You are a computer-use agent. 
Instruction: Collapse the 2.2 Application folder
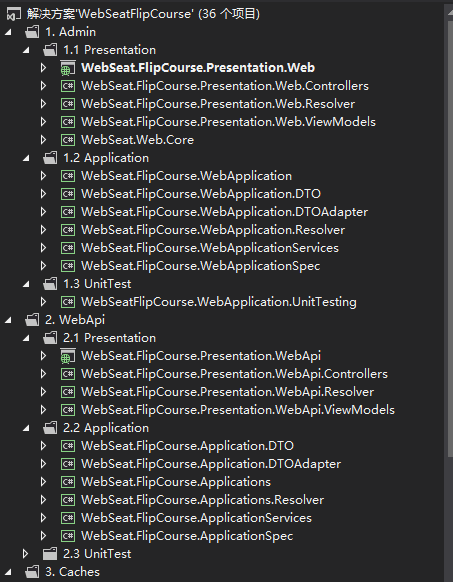click(26, 428)
